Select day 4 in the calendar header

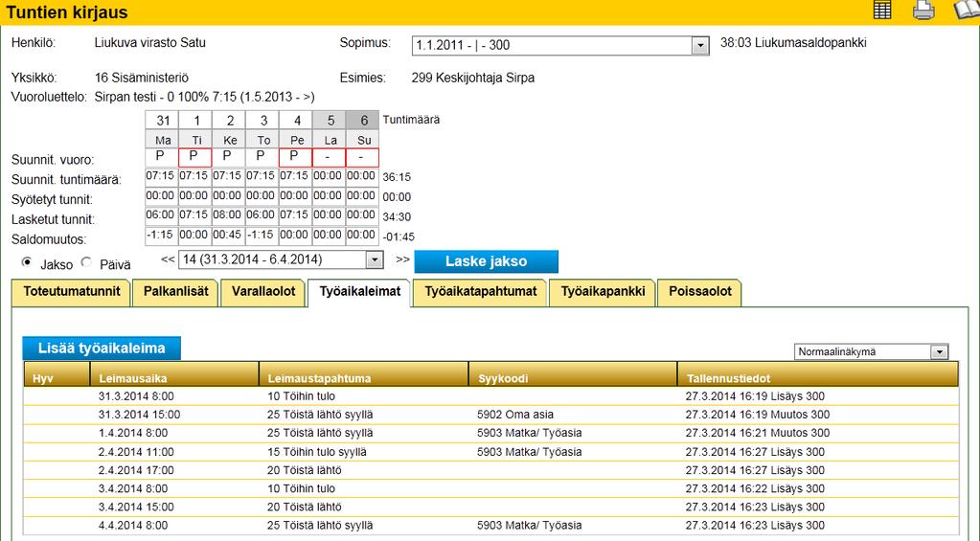(x=297, y=121)
